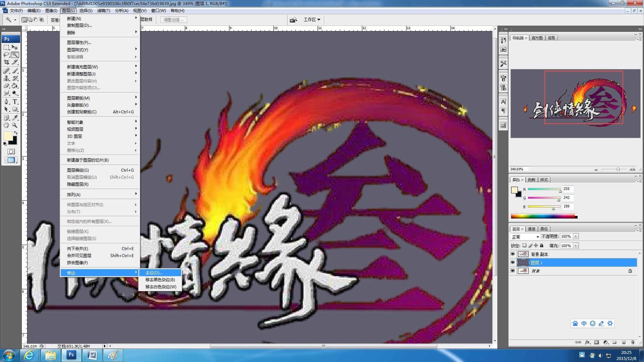Click the foreground color swatch in toolbox
The image size is (644, 362).
click(8, 136)
